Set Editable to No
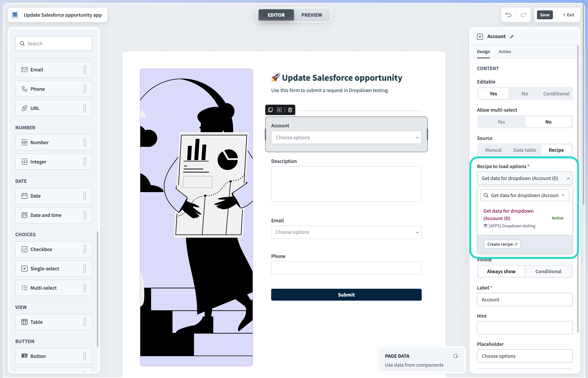588x378 pixels. point(525,94)
